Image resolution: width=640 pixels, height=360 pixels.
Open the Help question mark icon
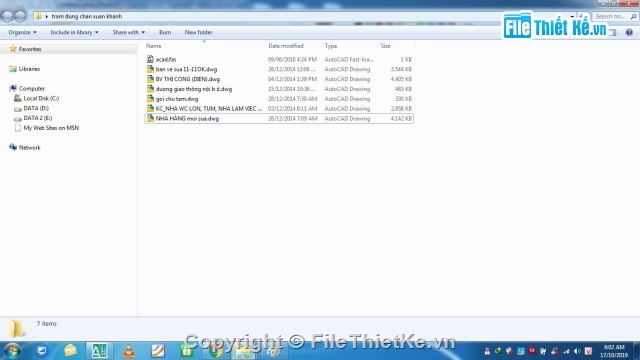coord(629,32)
